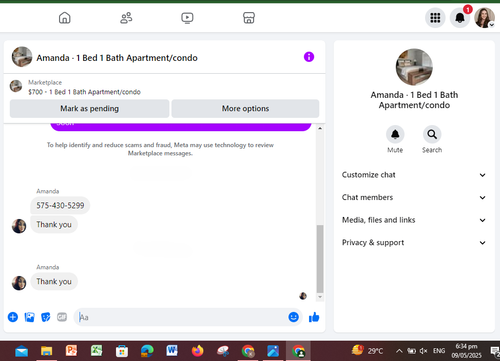Click the chat scrollbar thumb
Viewport: 500px width, 361px height.
tap(320, 259)
